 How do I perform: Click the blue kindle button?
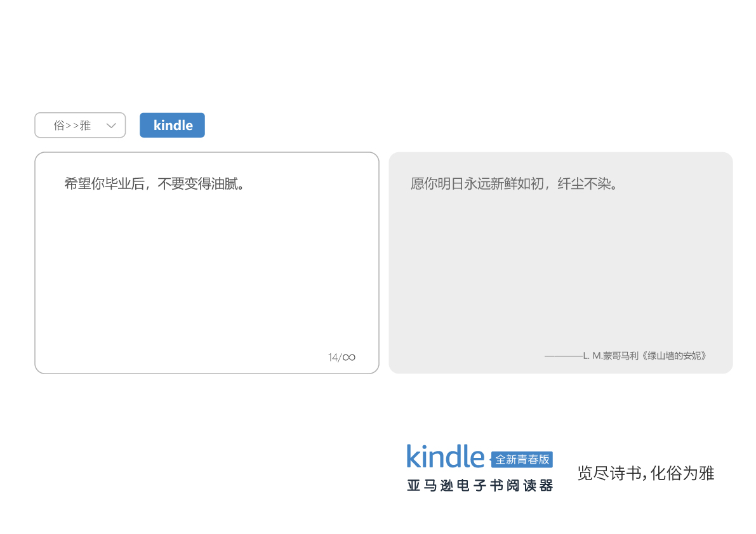(172, 125)
